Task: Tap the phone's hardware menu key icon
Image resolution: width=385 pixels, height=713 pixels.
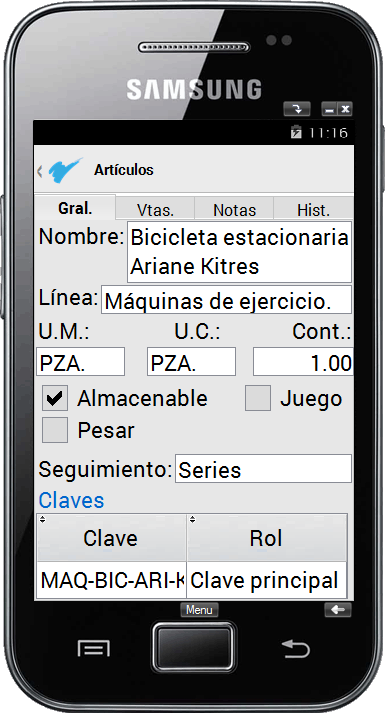Action: (94, 648)
